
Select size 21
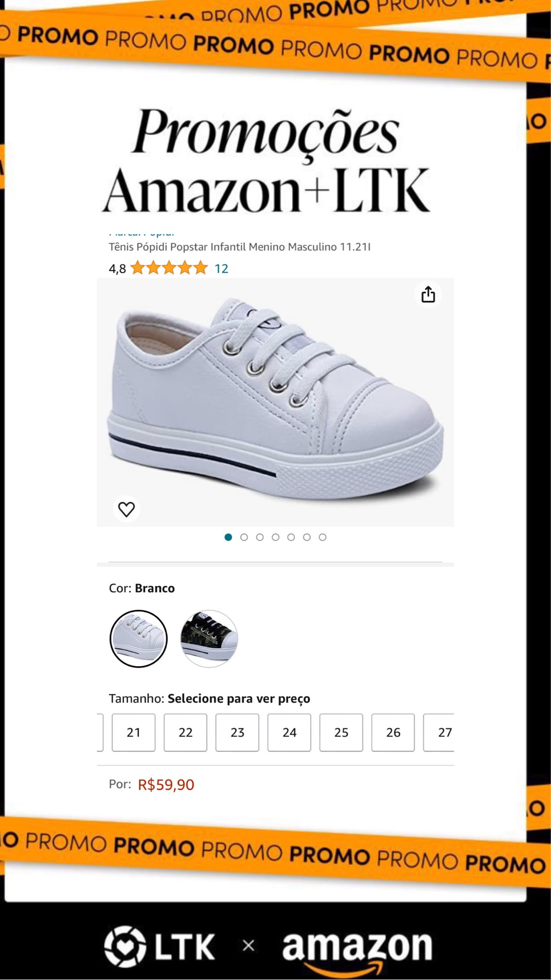coord(134,732)
